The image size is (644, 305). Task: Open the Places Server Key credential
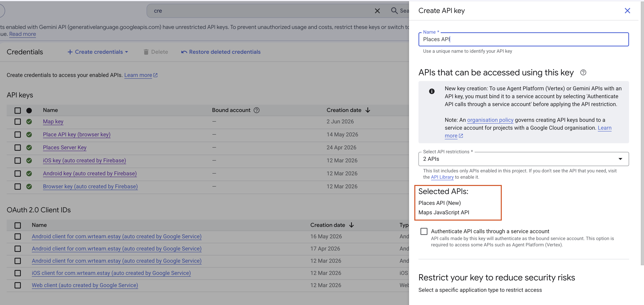click(64, 148)
